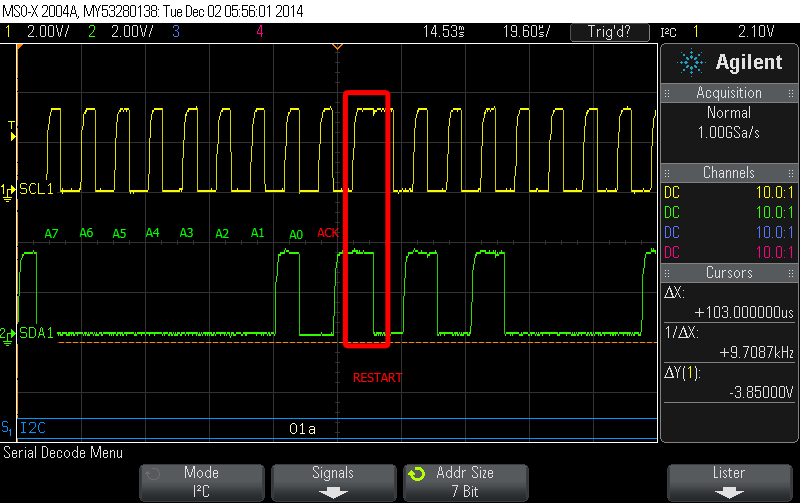The height and width of the screenshot is (503, 800).
Task: Click the I2C decode bus label
Action: coord(33,427)
